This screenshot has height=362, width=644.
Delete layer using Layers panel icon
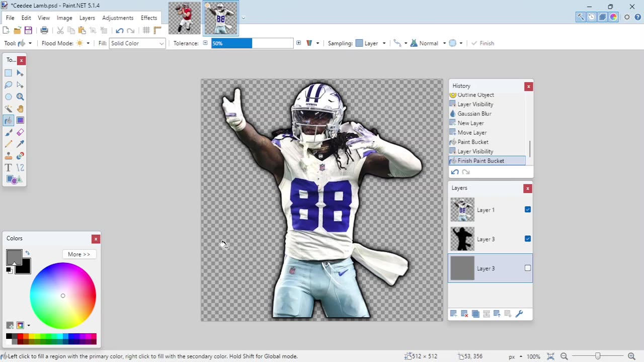[464, 314]
